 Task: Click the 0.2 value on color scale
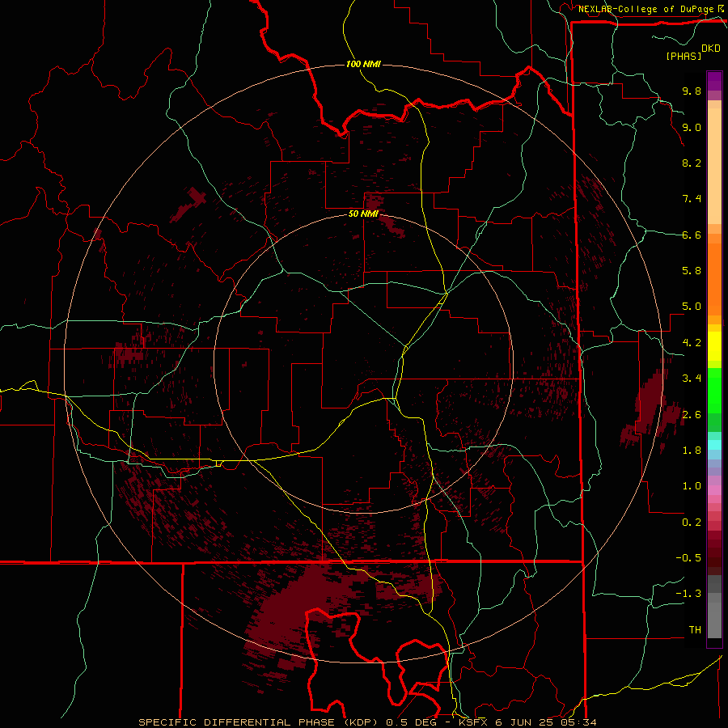click(692, 523)
